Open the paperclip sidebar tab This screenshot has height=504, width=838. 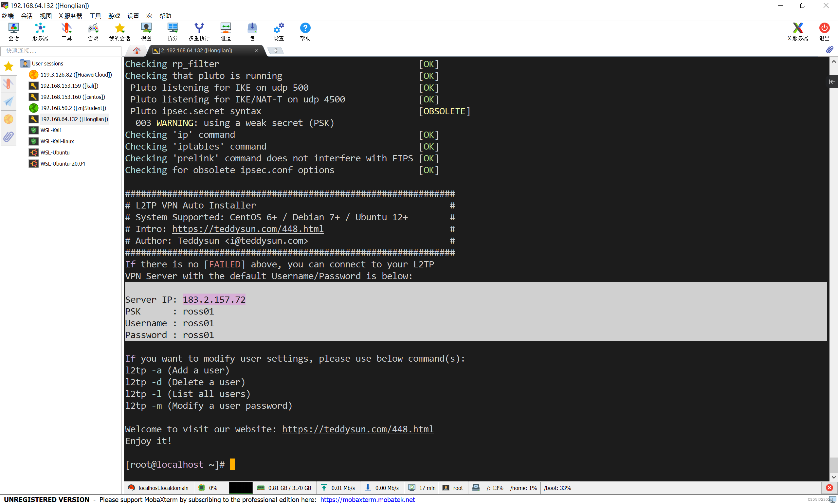point(9,137)
